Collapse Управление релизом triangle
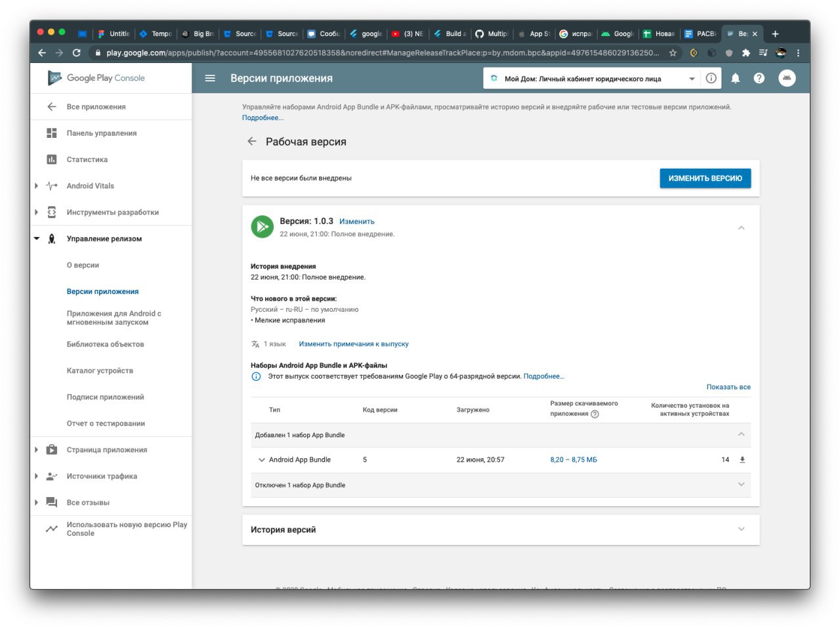 (x=37, y=238)
